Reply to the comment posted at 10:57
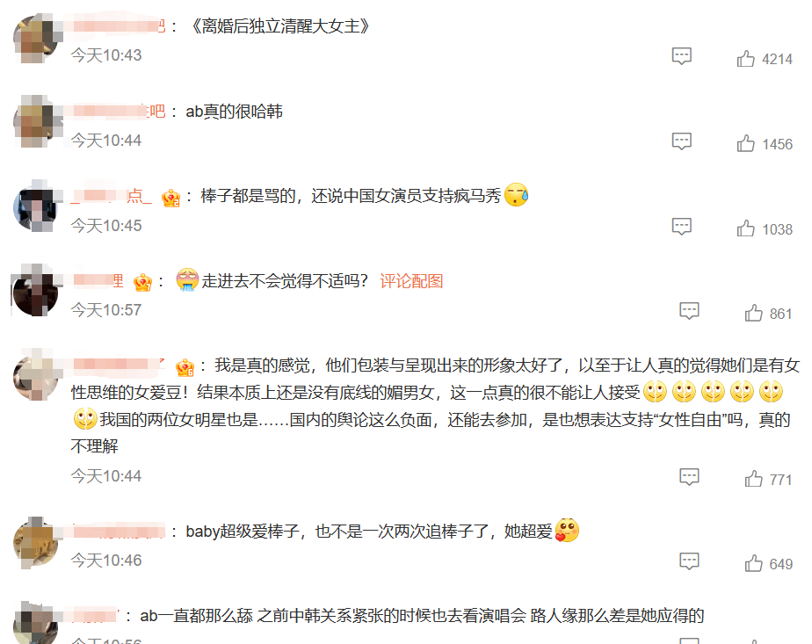Screen dimensions: 812x644 689,311
